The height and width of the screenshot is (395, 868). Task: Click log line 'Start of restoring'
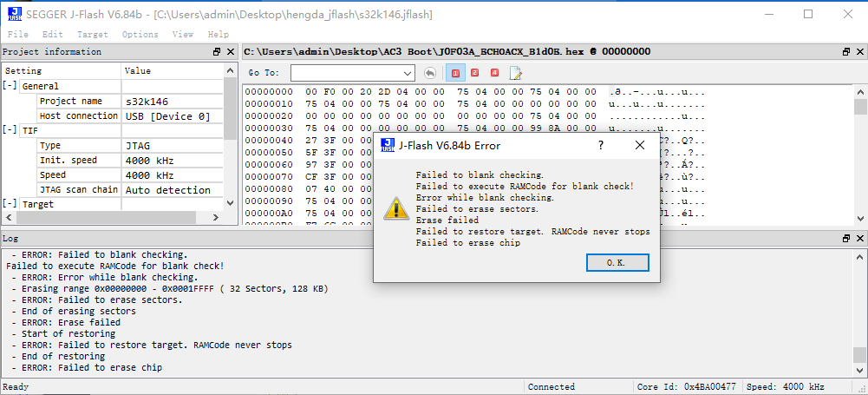[x=63, y=333]
